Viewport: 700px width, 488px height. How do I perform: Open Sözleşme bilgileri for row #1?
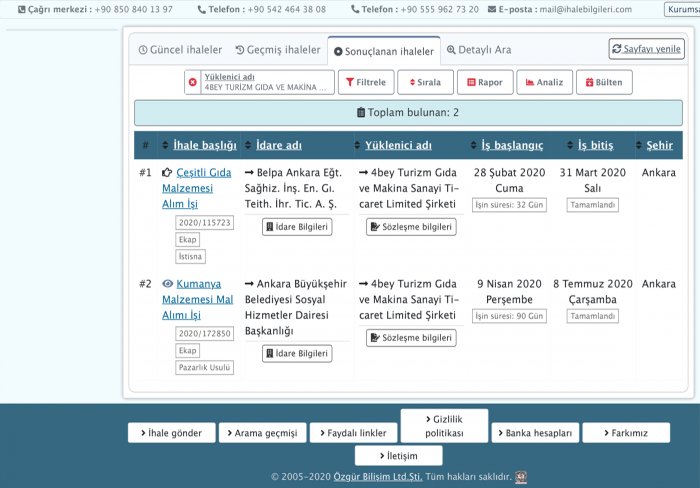pyautogui.click(x=411, y=227)
